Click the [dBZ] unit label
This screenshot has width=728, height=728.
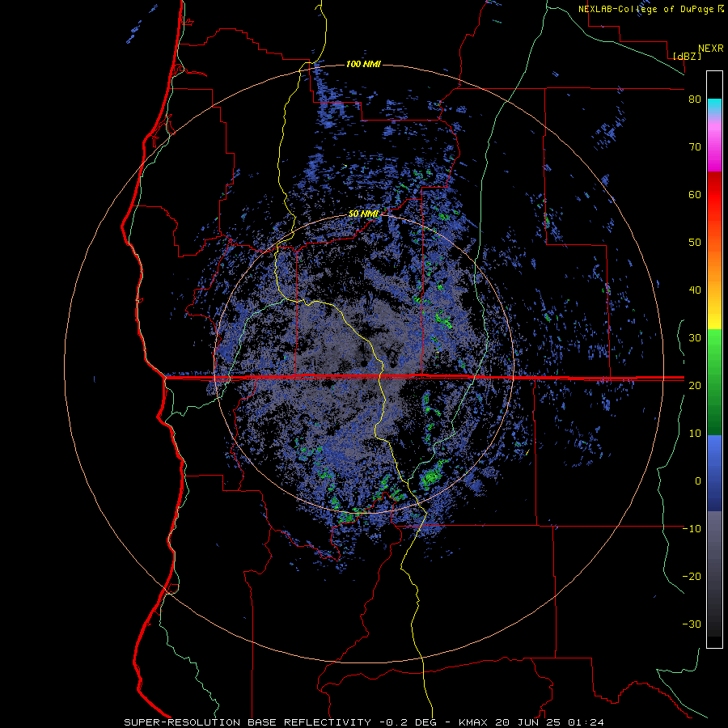(687, 56)
